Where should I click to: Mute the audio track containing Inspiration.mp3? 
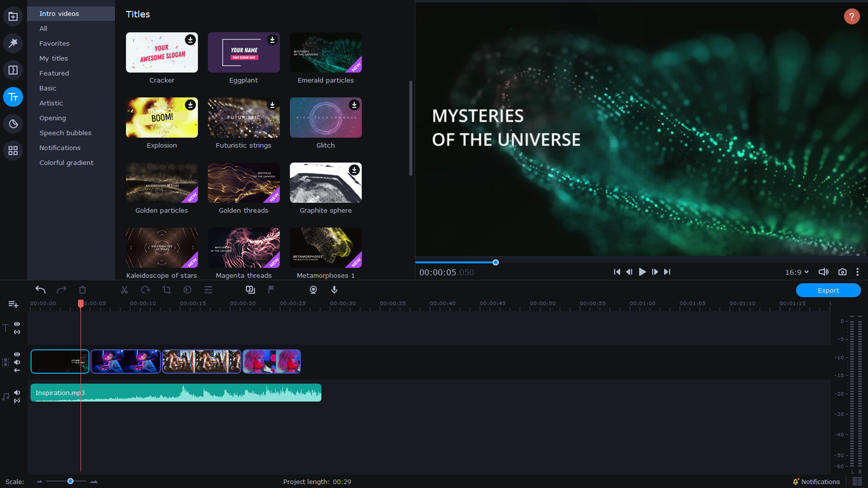pyautogui.click(x=17, y=393)
